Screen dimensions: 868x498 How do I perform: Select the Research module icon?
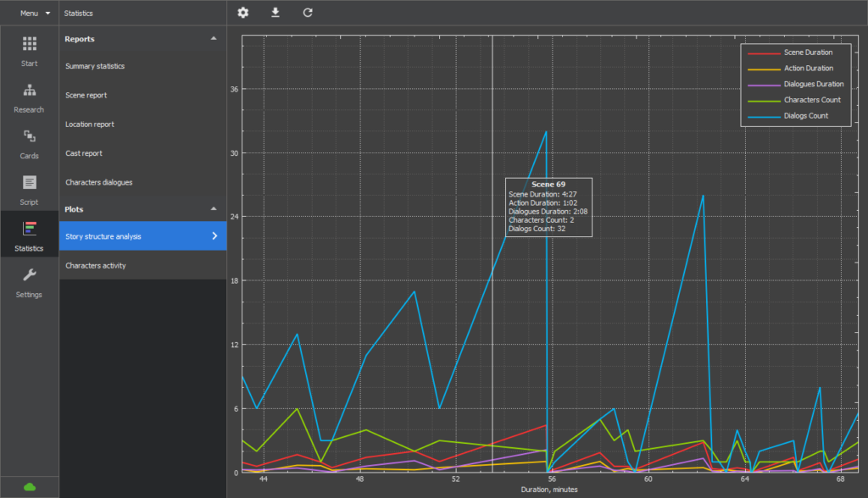point(29,97)
